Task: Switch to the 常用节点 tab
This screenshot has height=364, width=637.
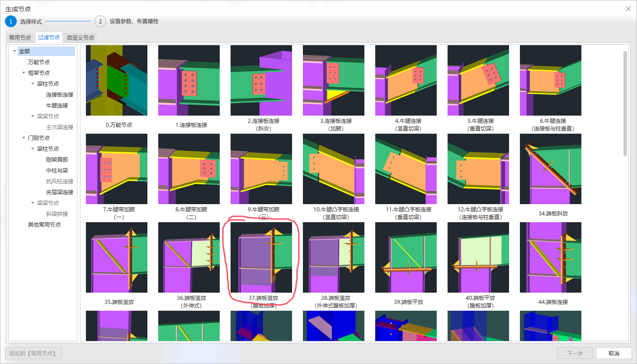Action: [x=20, y=37]
